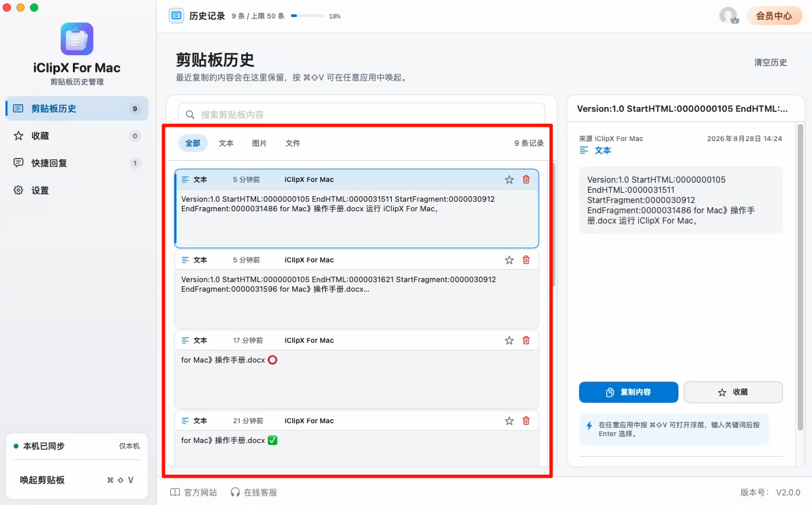Click the search magnifier icon

[x=190, y=114]
